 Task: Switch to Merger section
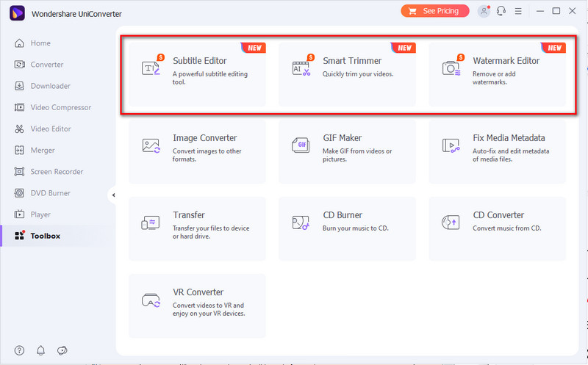tap(43, 151)
